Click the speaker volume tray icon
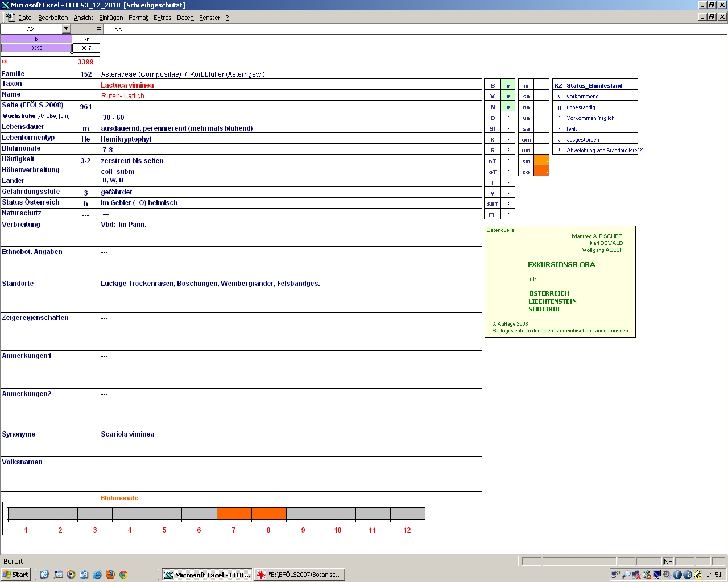Screen dimensions: 728x582 (x=667, y=575)
